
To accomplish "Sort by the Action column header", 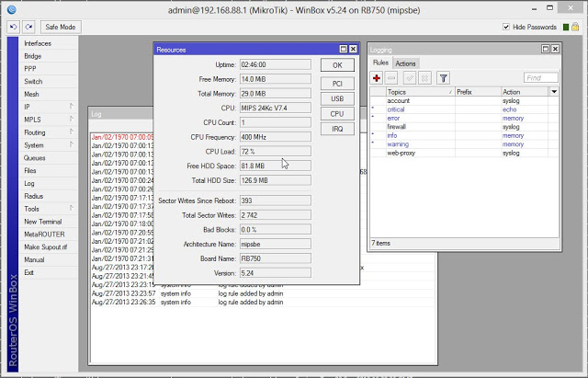I will 525,92.
